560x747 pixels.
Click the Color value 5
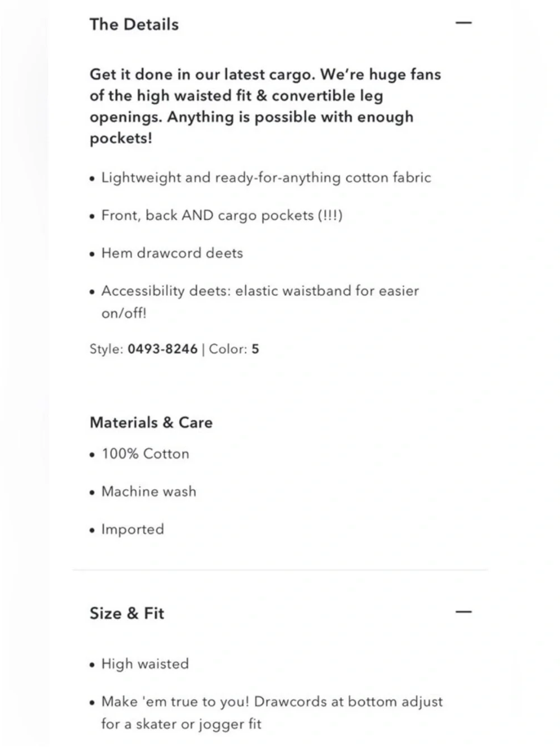[x=255, y=349]
